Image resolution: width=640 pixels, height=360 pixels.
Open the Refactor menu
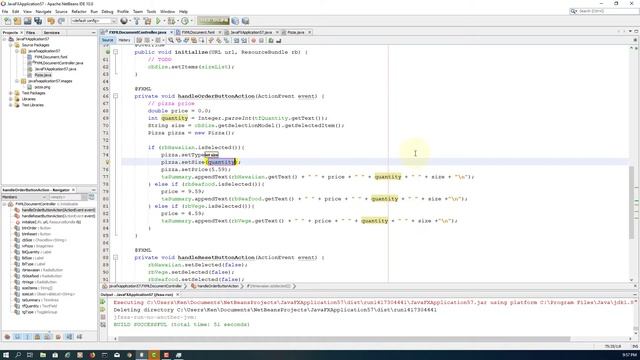[79, 11]
